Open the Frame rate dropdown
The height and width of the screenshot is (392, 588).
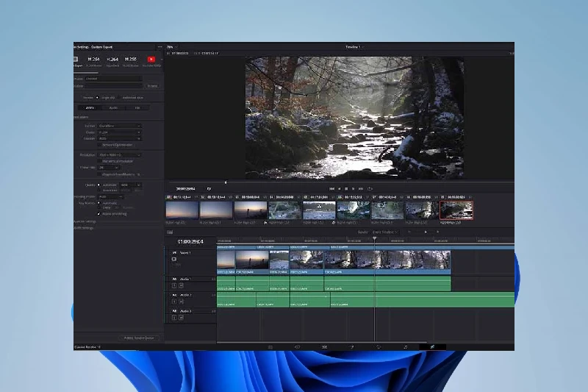click(109, 168)
